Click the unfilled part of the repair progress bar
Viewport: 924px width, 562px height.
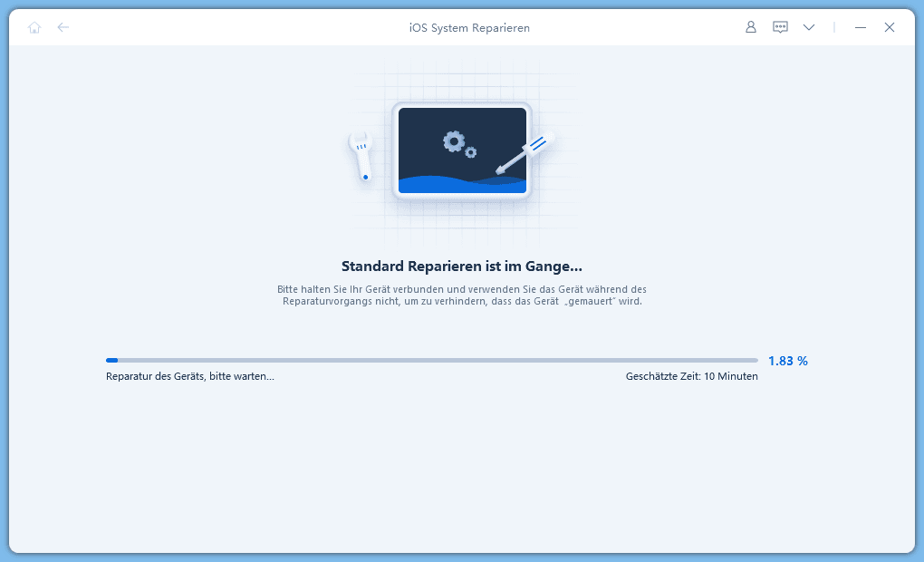click(x=435, y=361)
